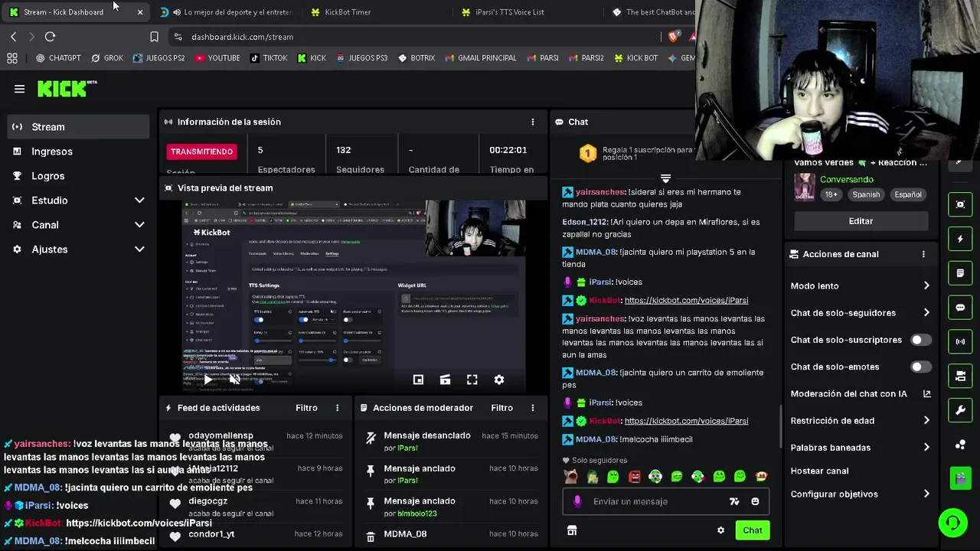Open the CHATGPT bookmark

pos(58,58)
